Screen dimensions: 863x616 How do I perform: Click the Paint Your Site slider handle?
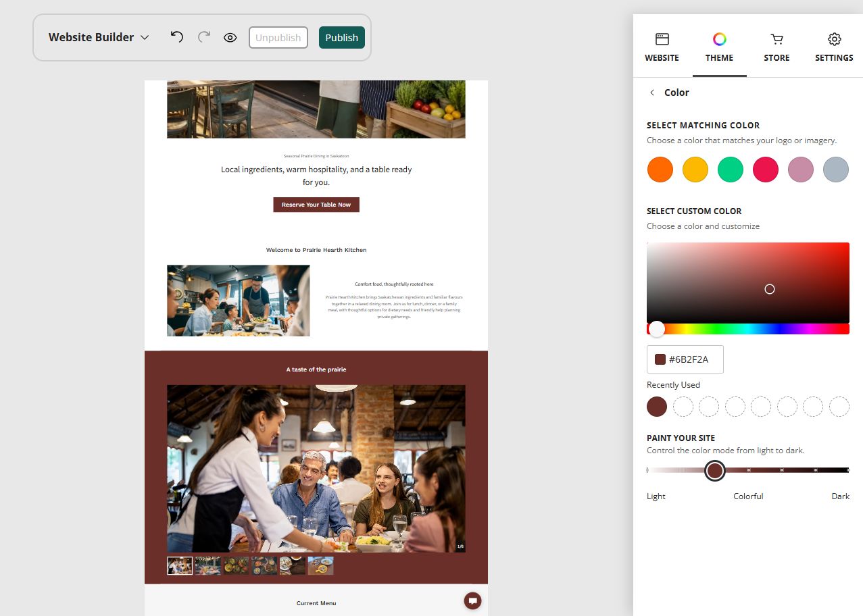715,471
